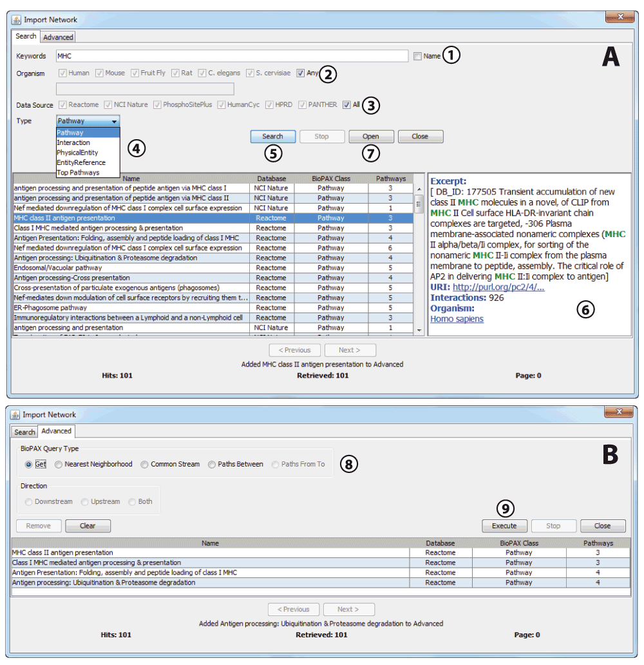Select the 'ER-Phagosome pathway' result row
The image size is (644, 665).
pos(213,308)
